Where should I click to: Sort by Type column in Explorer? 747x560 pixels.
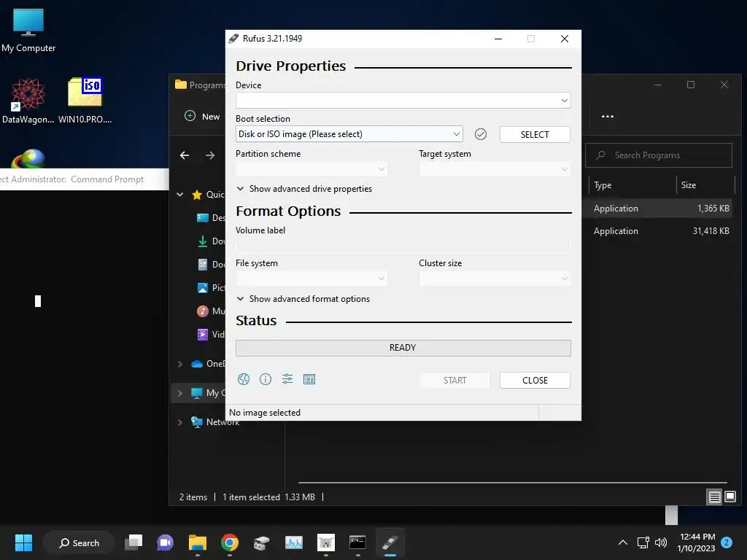pos(632,185)
